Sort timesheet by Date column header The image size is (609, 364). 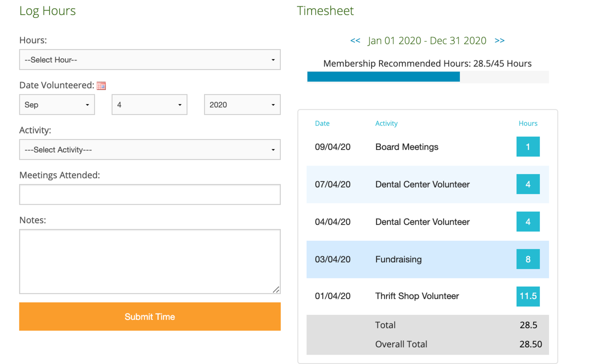322,123
